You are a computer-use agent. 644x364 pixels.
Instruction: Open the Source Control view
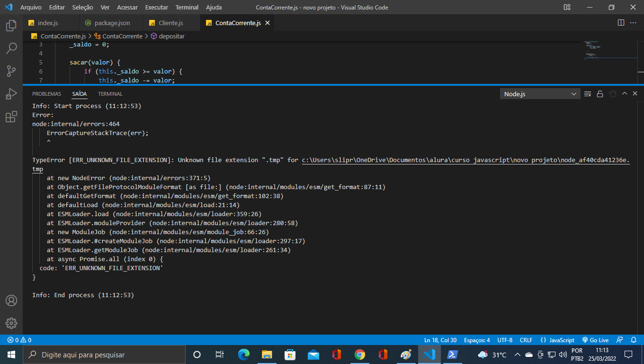(x=11, y=71)
